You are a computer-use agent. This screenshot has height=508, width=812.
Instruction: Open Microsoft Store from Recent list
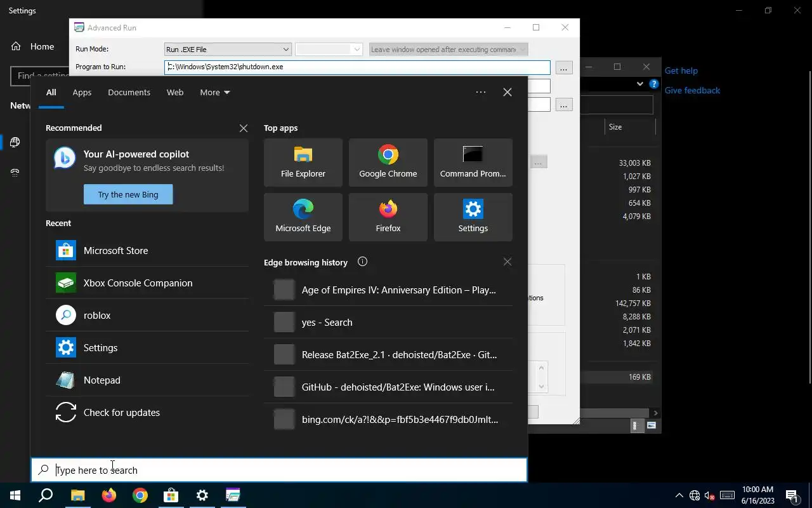pyautogui.click(x=147, y=250)
